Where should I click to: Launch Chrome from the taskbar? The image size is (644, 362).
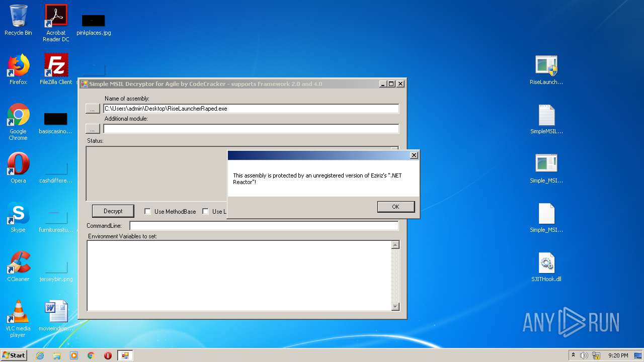point(91,355)
